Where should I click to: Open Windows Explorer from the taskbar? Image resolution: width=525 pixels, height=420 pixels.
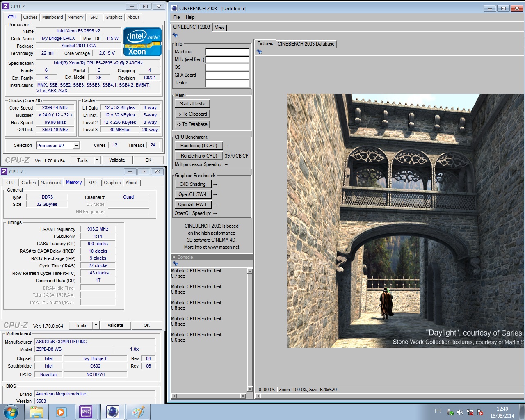click(x=37, y=412)
